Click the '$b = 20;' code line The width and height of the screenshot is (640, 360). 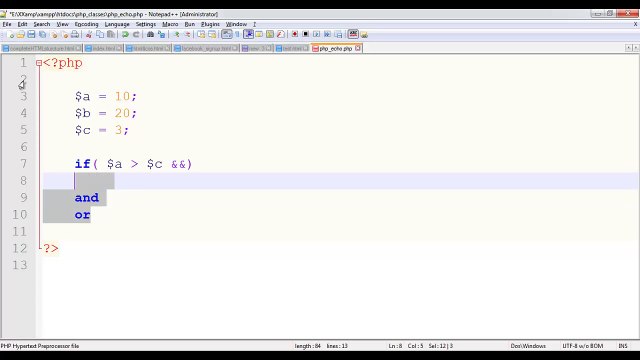[106, 113]
